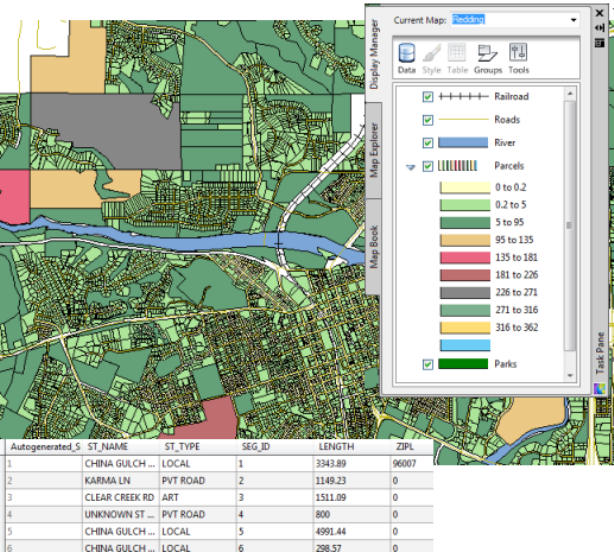
Task: Hide the Parks layer via checkbox
Action: [428, 365]
